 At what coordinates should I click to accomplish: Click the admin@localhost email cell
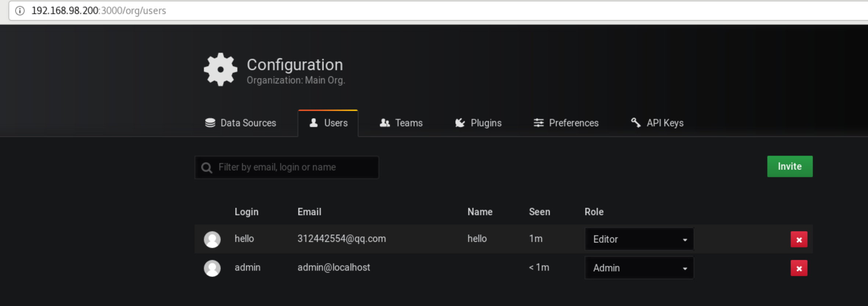(334, 267)
